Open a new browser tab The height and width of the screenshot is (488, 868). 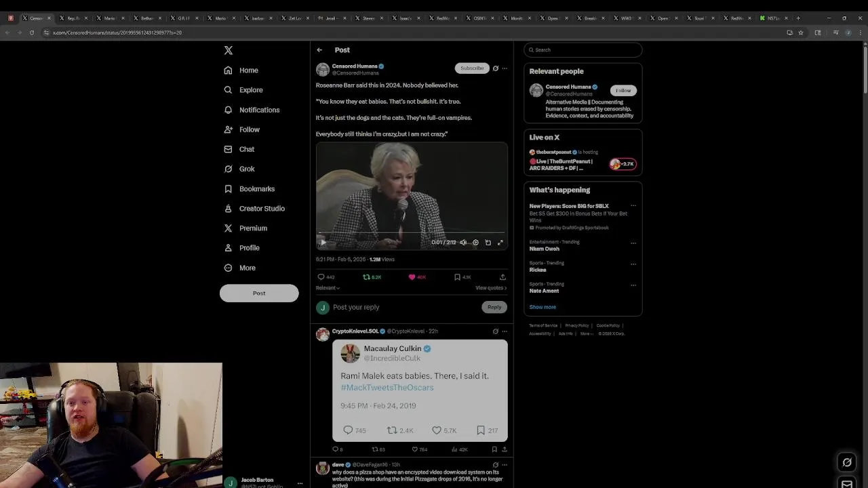[798, 18]
